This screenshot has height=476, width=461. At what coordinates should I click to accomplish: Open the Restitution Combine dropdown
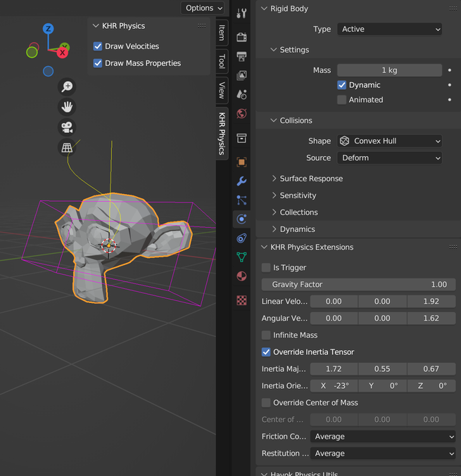point(383,454)
